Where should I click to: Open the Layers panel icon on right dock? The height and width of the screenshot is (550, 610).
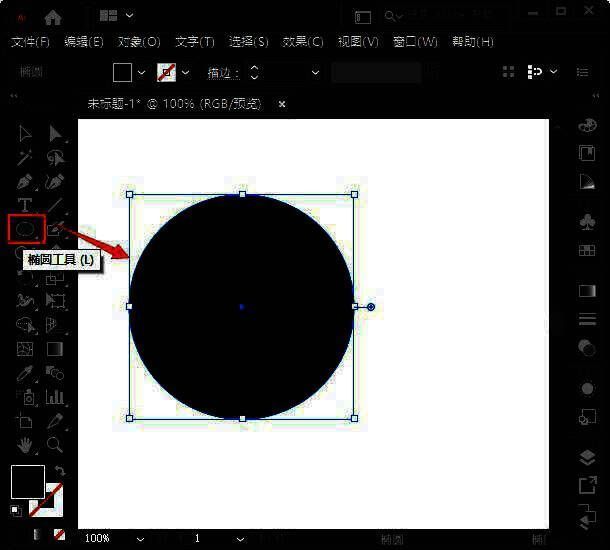tap(588, 458)
